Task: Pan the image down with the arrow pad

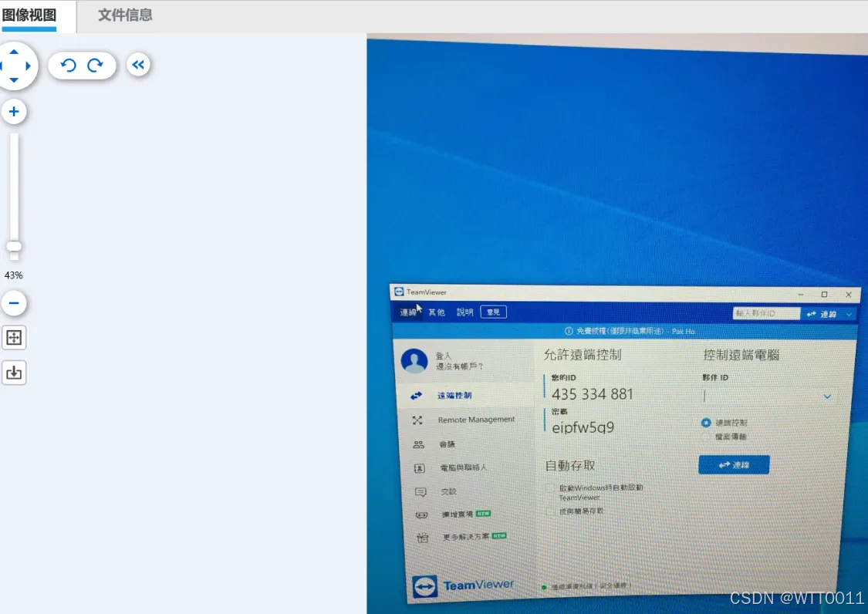Action: pos(14,80)
